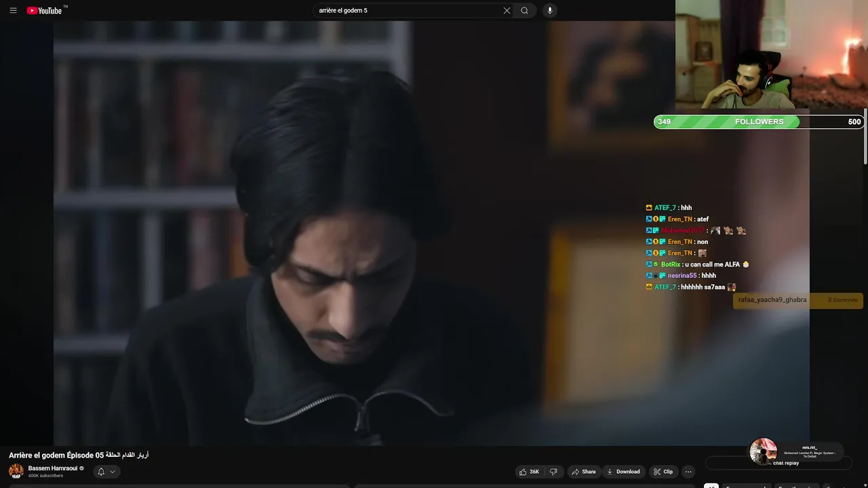Open the Bassem Hamraoui channel avatar

16,471
